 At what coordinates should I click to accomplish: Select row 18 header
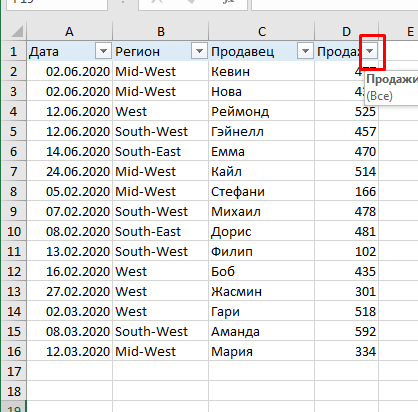pos(14,392)
